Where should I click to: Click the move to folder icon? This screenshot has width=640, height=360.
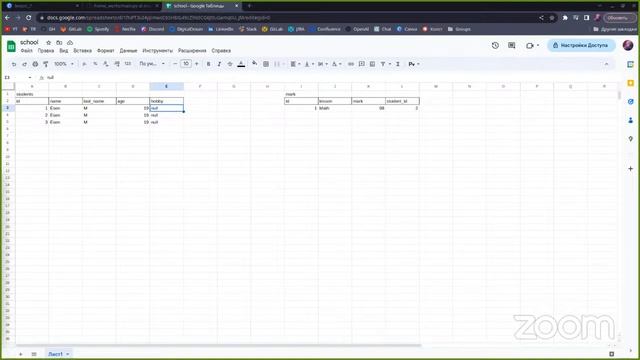tap(59, 42)
